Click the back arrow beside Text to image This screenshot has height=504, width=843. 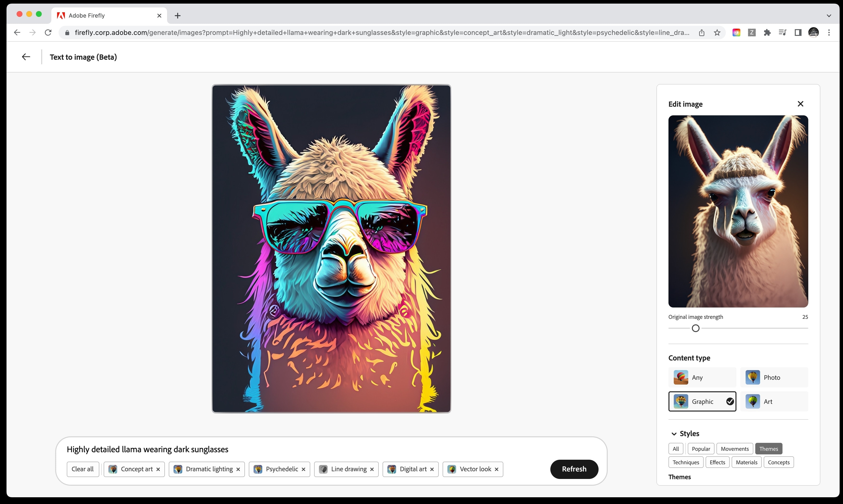[x=26, y=57]
